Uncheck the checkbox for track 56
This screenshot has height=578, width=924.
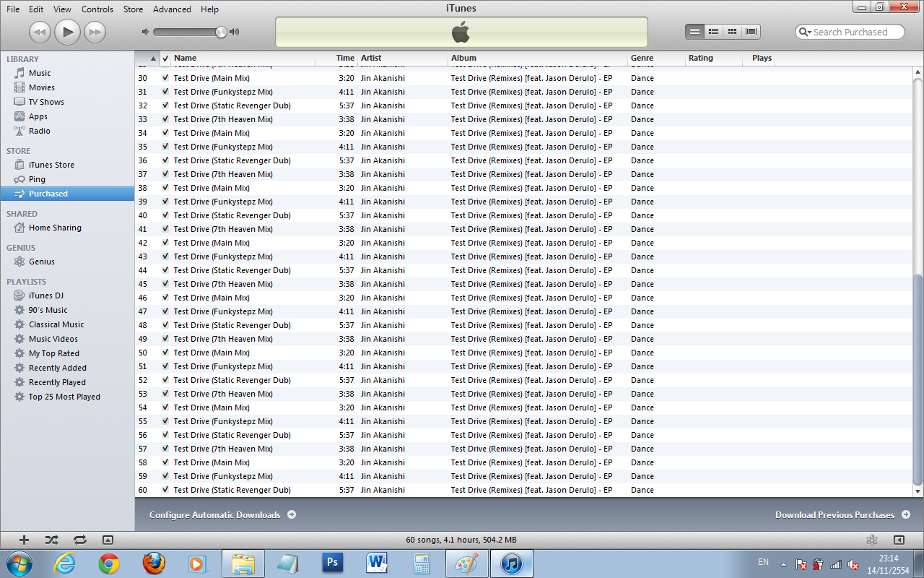165,435
